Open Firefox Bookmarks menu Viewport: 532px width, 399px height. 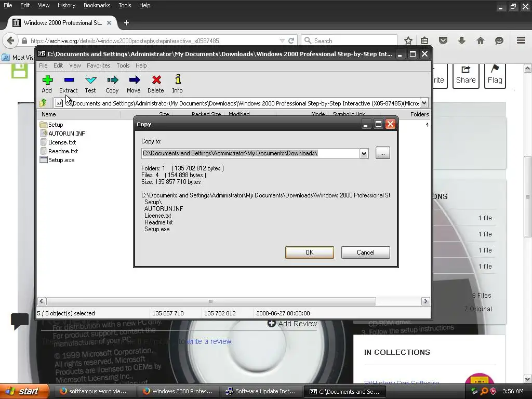(97, 5)
